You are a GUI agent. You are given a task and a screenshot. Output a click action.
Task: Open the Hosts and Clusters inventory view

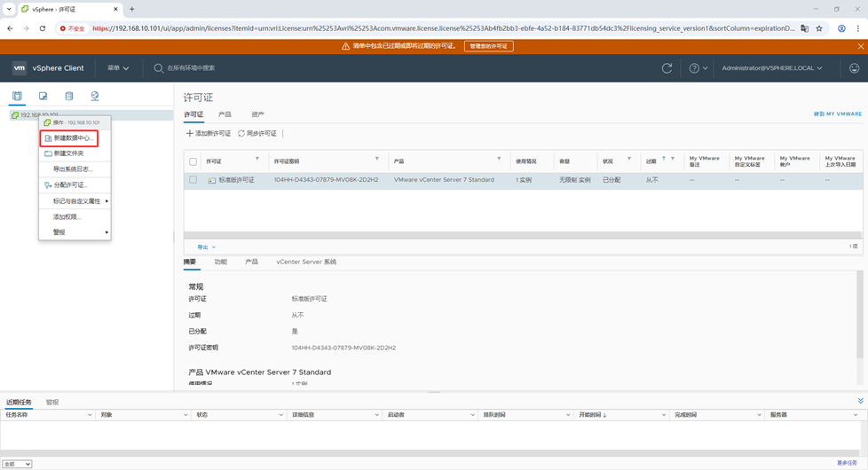(x=17, y=96)
